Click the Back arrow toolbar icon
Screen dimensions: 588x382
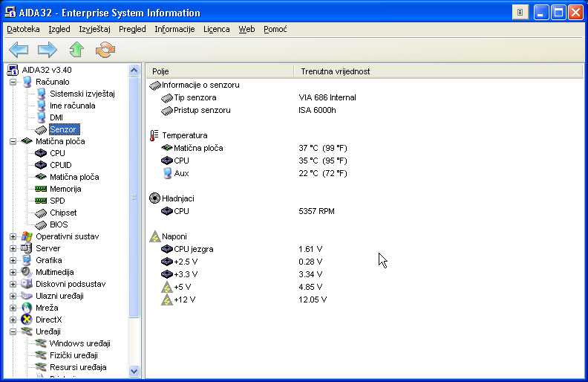[19, 50]
